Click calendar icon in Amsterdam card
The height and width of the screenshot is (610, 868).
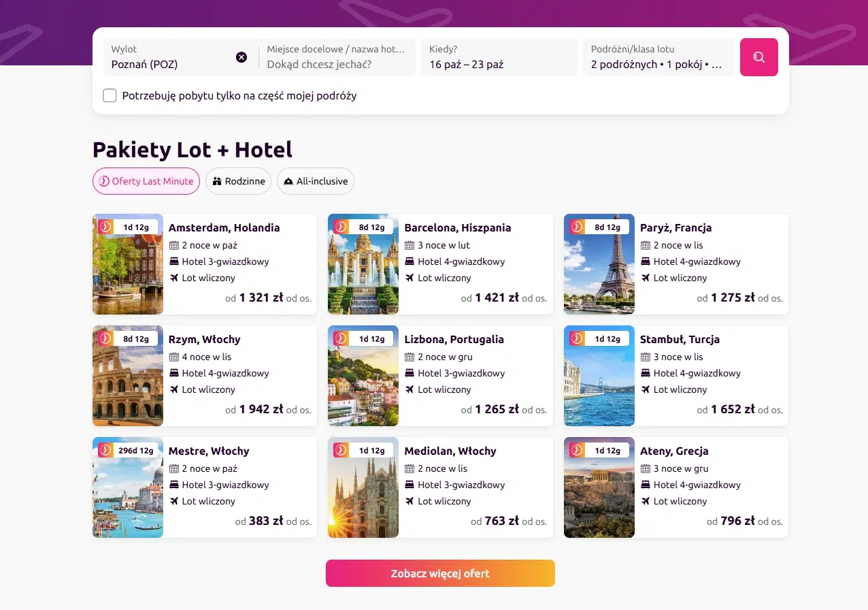(173, 245)
